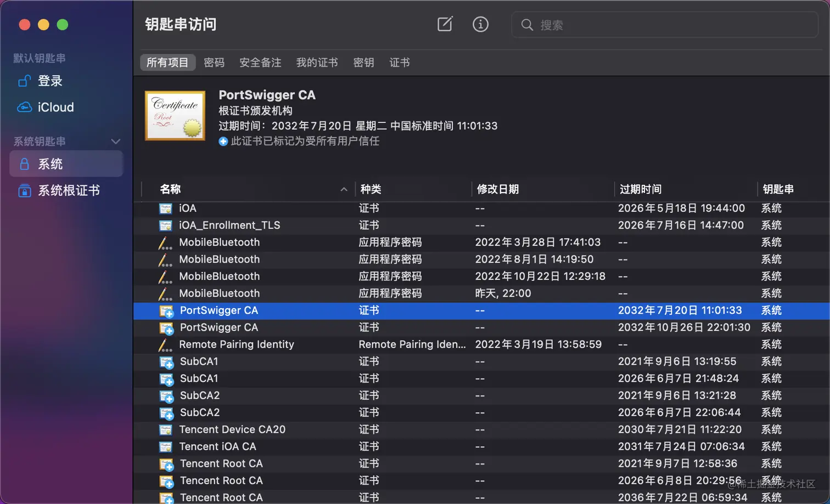Click the Tencent Device CA20 certificate icon
This screenshot has height=504, width=830.
click(x=165, y=430)
